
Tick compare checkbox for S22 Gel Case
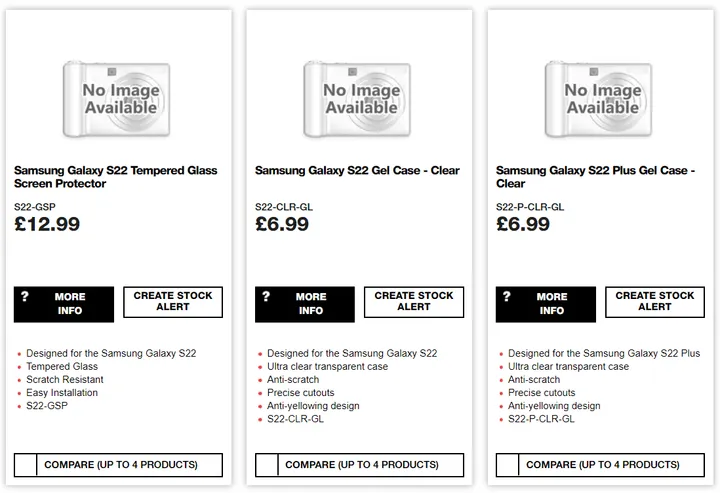(267, 465)
